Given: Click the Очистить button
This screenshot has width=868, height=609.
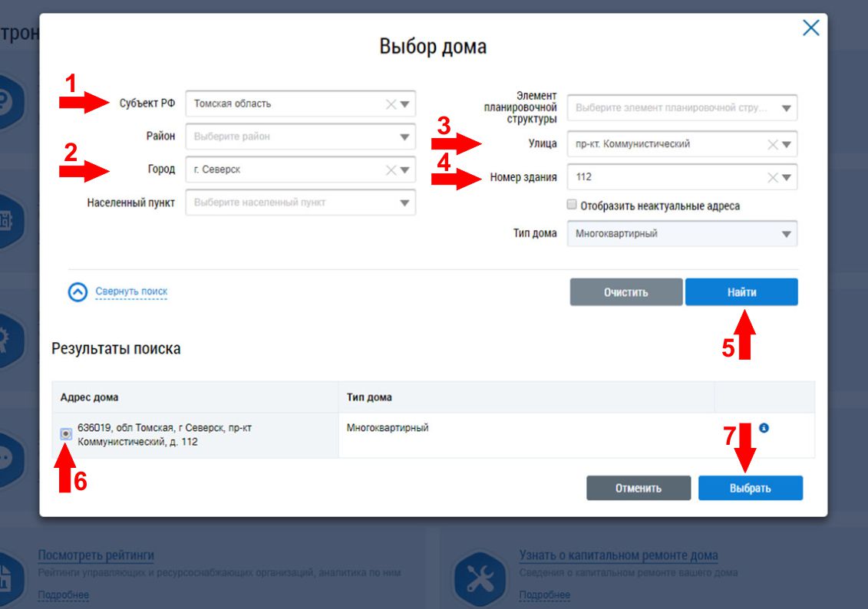Looking at the screenshot, I should tap(626, 292).
